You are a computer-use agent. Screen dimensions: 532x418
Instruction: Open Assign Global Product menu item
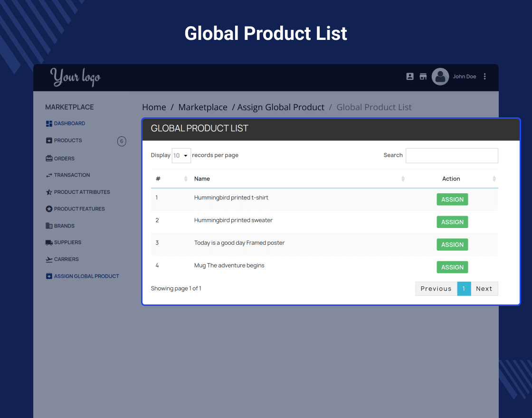(86, 276)
